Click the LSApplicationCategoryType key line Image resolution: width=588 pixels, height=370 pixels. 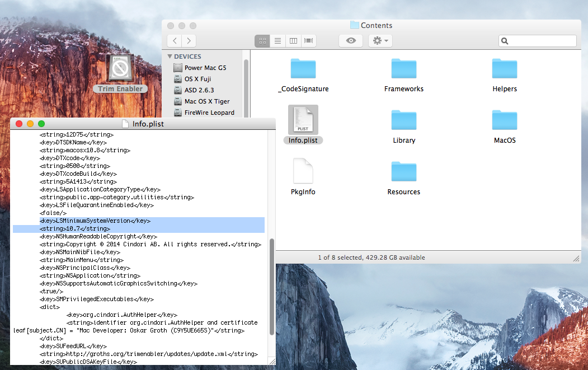100,190
